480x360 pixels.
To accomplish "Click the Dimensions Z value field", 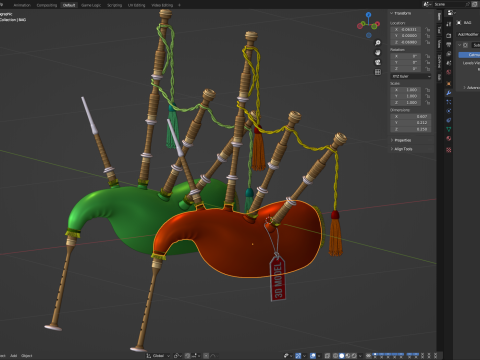I will [411, 129].
